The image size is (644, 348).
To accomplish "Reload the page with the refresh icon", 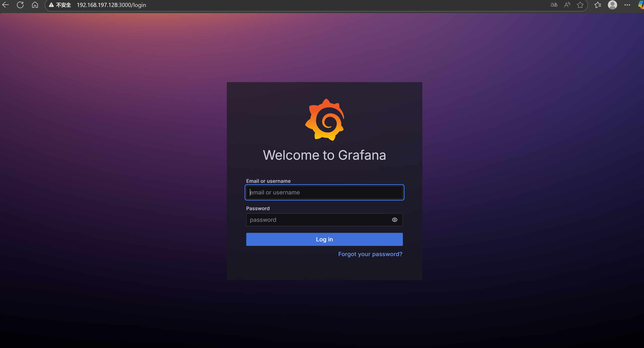I will 20,5.
